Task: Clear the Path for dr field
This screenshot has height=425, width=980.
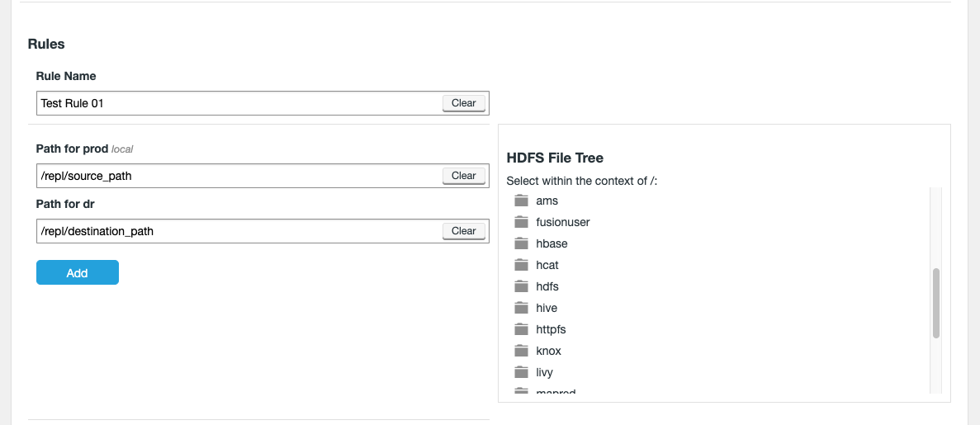Action: 463,231
